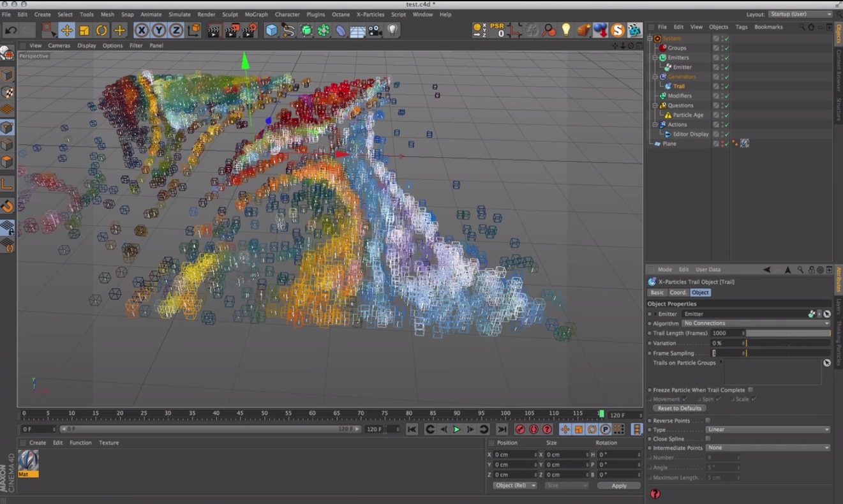Add a Camera object
The width and height of the screenshot is (843, 504).
375,30
